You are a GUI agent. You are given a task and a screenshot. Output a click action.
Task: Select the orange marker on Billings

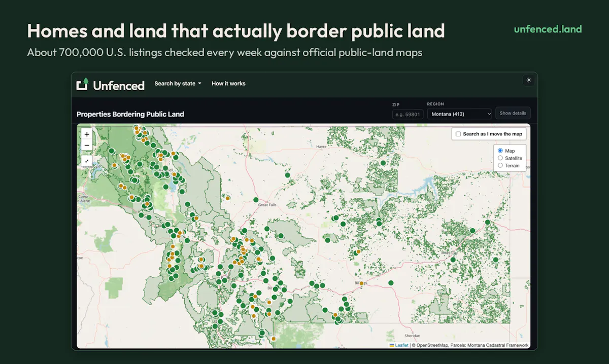[361, 284]
